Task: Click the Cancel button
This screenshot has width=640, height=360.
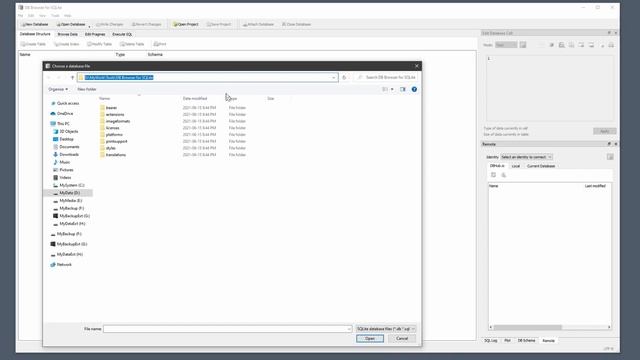Action: pos(402,339)
